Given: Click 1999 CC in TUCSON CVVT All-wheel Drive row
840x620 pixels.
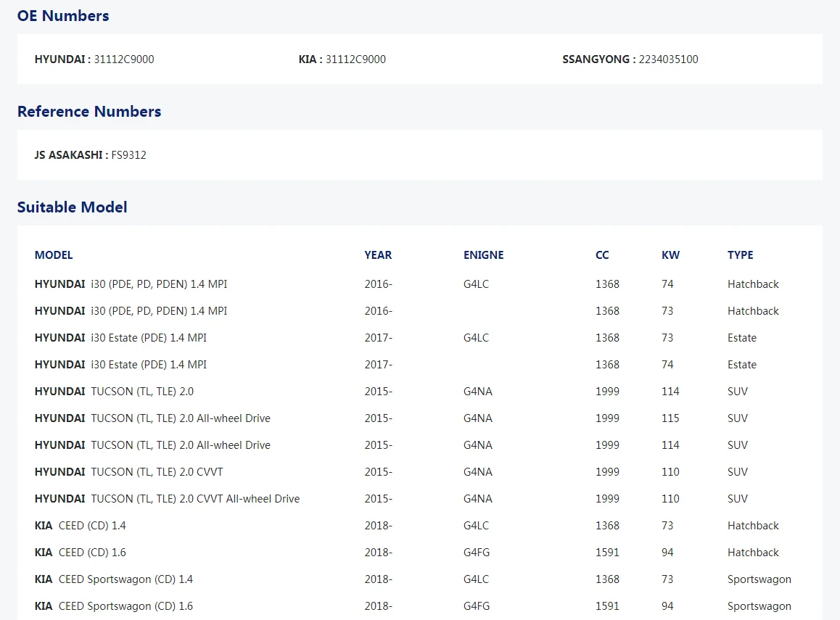Looking at the screenshot, I should tap(607, 498).
